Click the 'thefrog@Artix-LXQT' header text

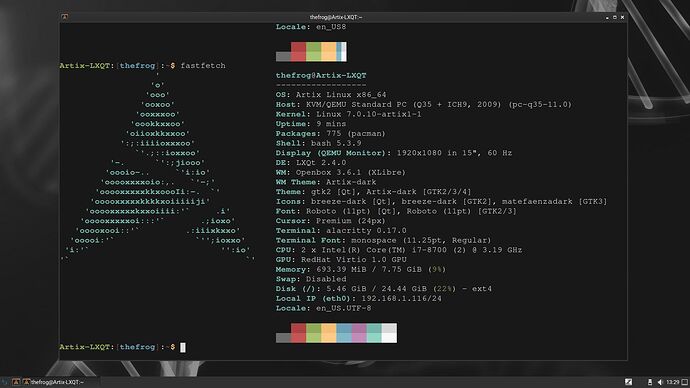(321, 75)
